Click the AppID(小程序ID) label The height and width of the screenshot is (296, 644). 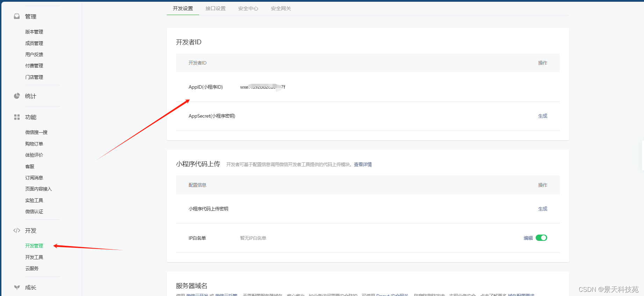(x=206, y=87)
